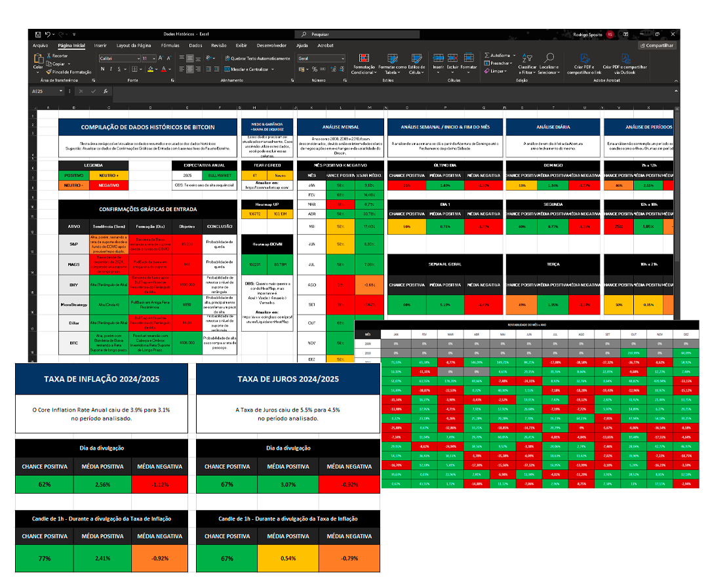Image resolution: width=708 pixels, height=588 pixels.
Task: Open the Desenvolvedor ribbon tab
Action: coord(271,46)
